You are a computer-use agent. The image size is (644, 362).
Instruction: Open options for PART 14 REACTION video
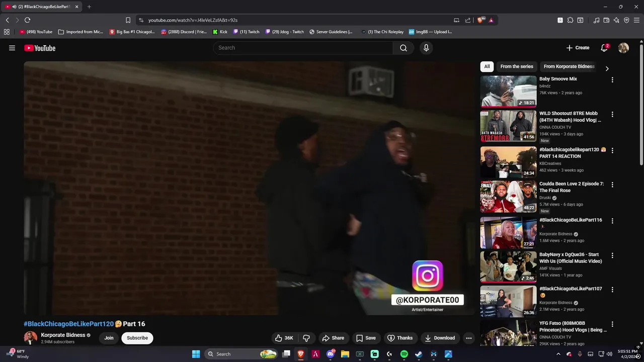tap(612, 150)
